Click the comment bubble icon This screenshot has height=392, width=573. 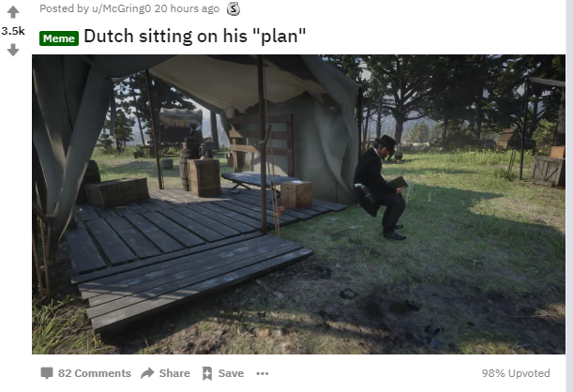[x=47, y=373]
